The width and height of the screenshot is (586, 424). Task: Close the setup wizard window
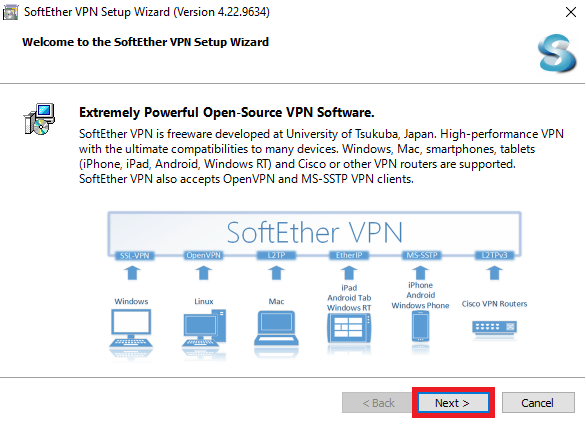571,12
